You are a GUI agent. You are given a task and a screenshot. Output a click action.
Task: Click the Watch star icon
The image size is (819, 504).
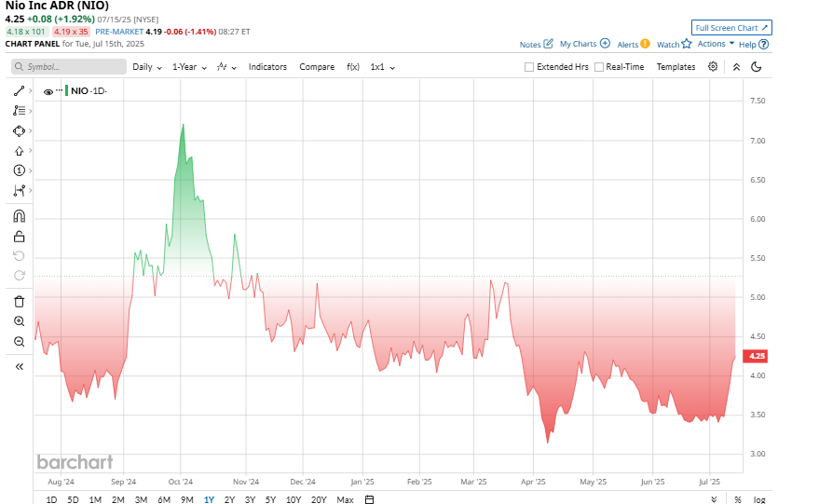[x=687, y=44]
